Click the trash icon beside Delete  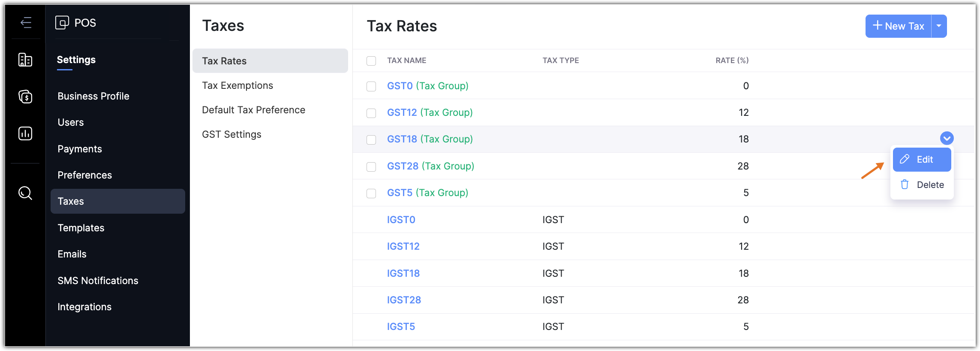[905, 185]
